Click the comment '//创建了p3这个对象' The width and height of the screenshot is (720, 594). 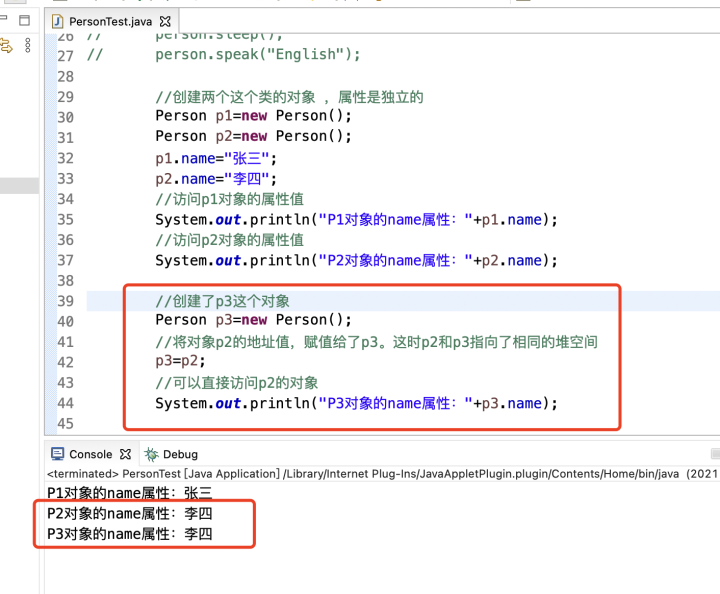pyautogui.click(x=222, y=301)
